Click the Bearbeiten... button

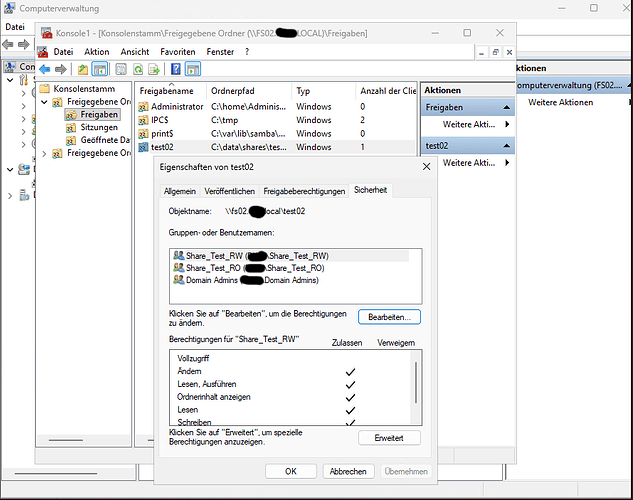[389, 316]
